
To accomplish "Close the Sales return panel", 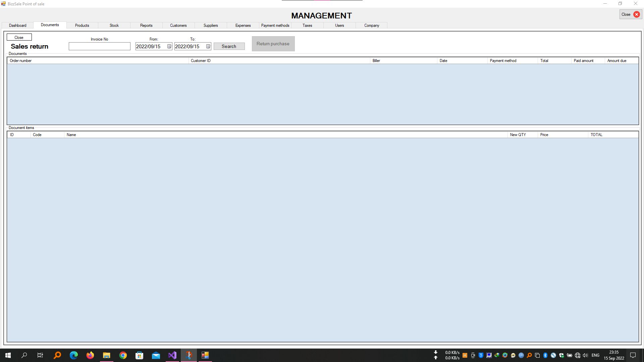I will click(x=19, y=37).
